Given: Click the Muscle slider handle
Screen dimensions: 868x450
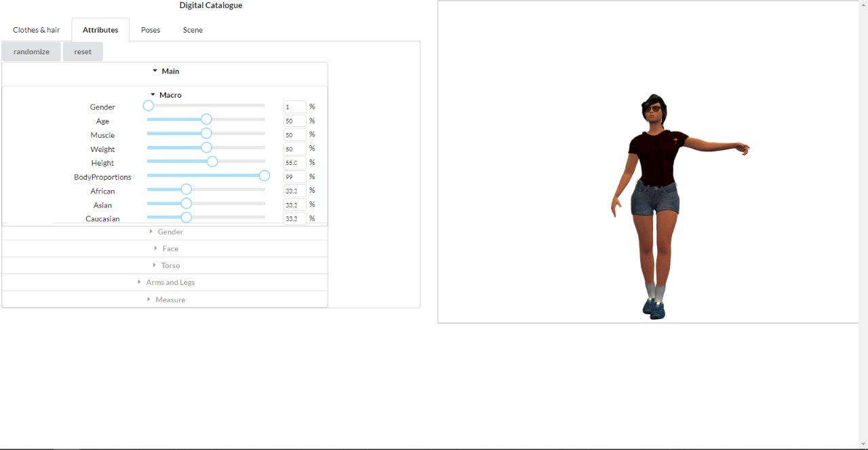Looking at the screenshot, I should tap(205, 133).
